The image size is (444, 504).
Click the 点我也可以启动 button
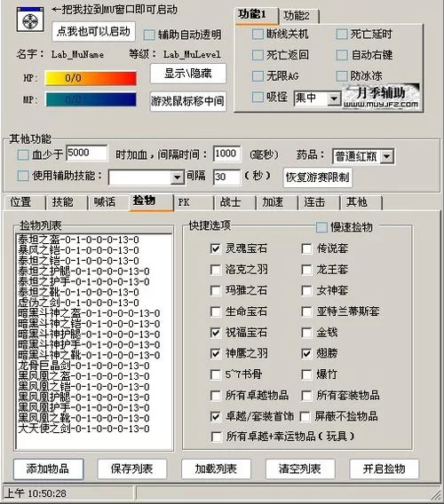pyautogui.click(x=93, y=32)
